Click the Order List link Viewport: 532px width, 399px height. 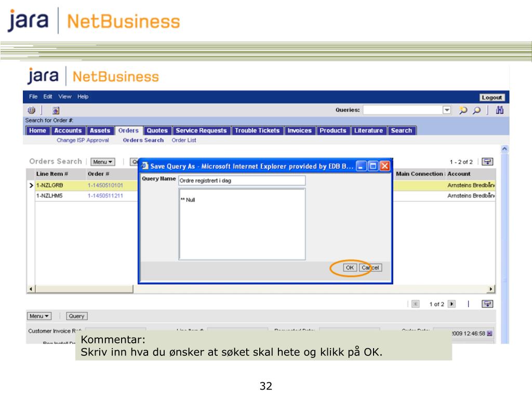pyautogui.click(x=184, y=140)
